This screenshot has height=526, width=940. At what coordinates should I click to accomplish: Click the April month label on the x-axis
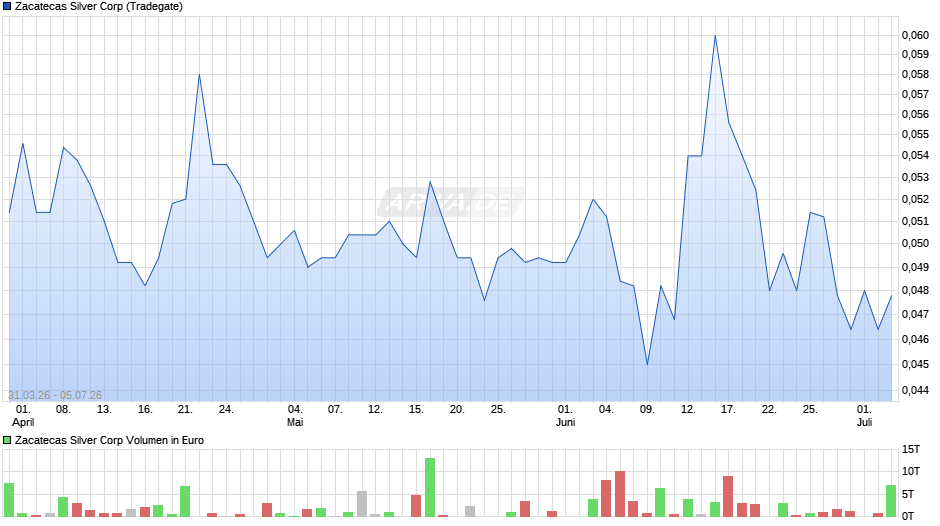click(x=23, y=422)
